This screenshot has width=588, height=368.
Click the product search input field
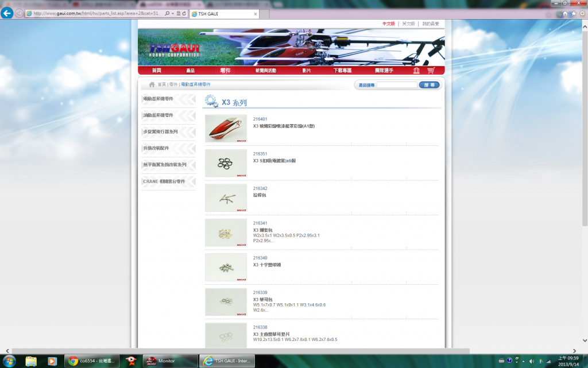point(397,85)
